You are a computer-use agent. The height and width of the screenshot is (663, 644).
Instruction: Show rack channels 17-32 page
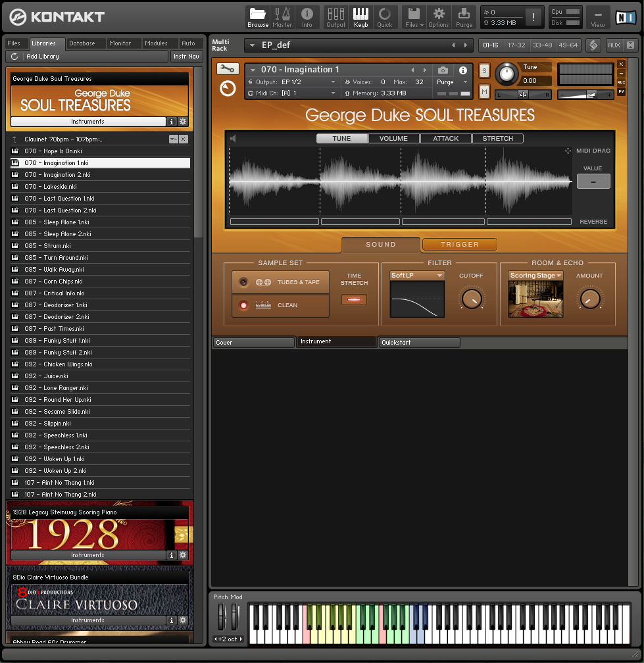[x=516, y=45]
